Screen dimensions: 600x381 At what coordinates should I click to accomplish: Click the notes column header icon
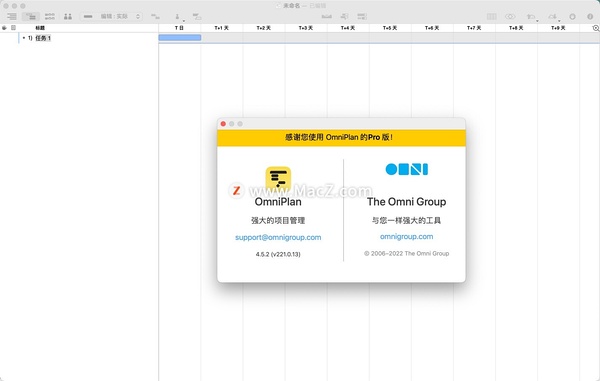point(13,28)
